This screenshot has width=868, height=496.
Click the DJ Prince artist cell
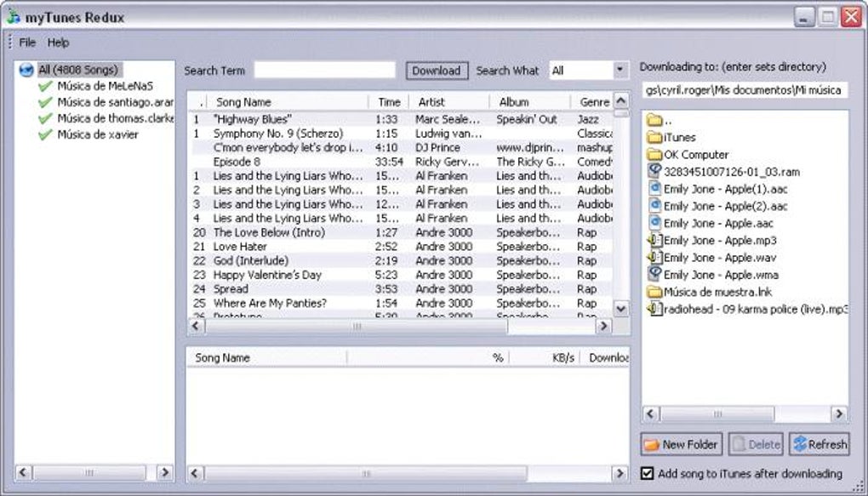pos(437,148)
